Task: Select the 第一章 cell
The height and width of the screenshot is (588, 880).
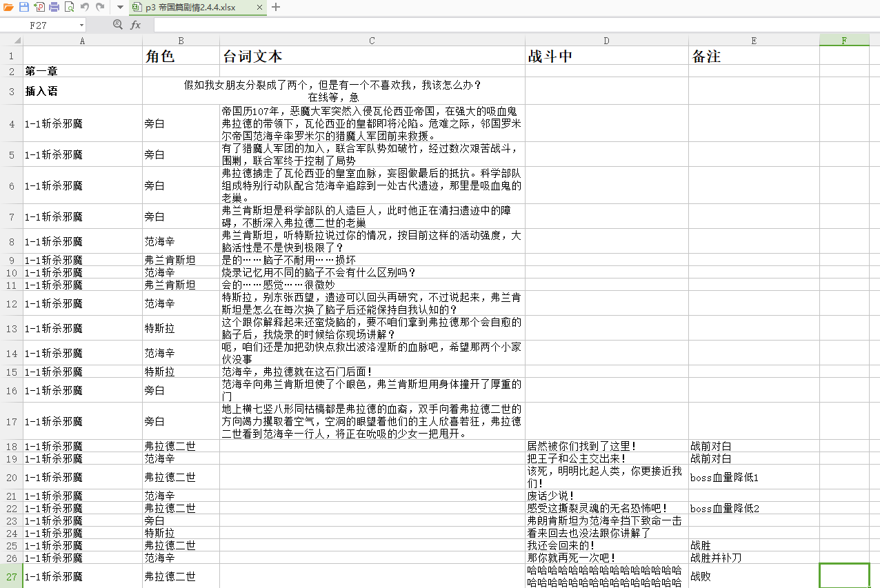Action: pyautogui.click(x=83, y=71)
